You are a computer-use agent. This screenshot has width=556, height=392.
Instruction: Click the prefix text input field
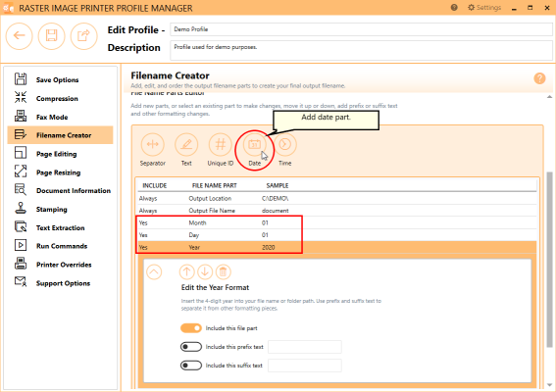305,347
